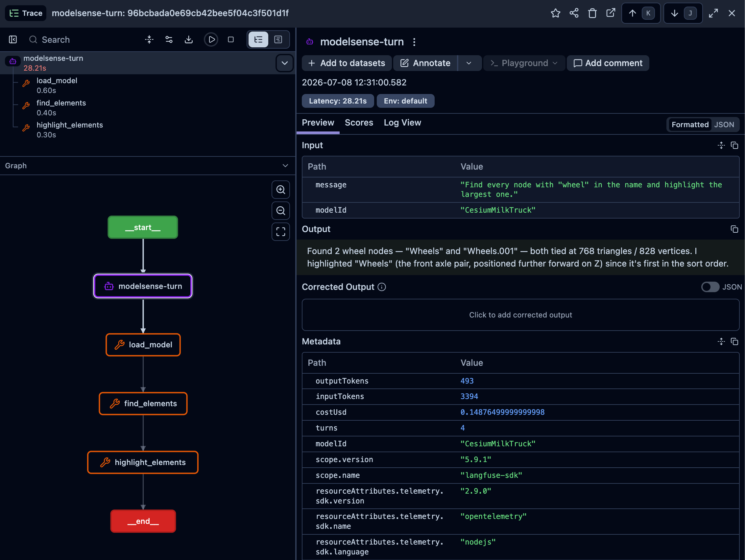Expand the trace panel to fullscreen
745x560 pixels.
(x=713, y=13)
